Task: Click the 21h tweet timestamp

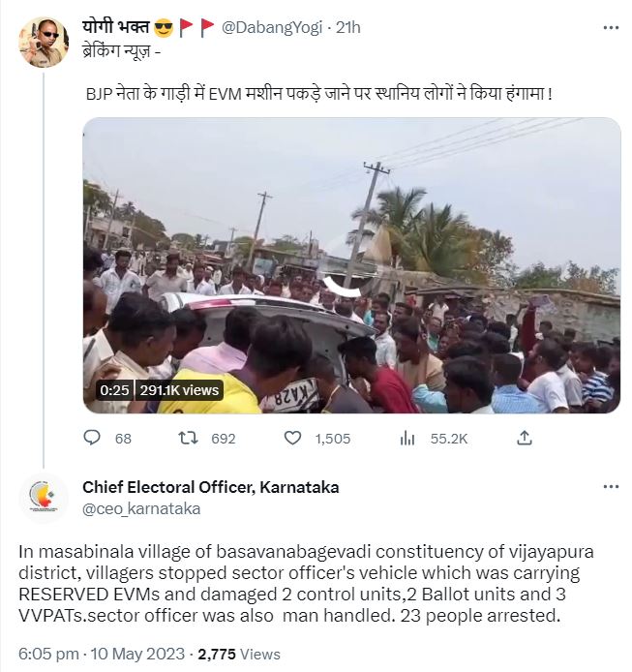Action: pos(347,27)
